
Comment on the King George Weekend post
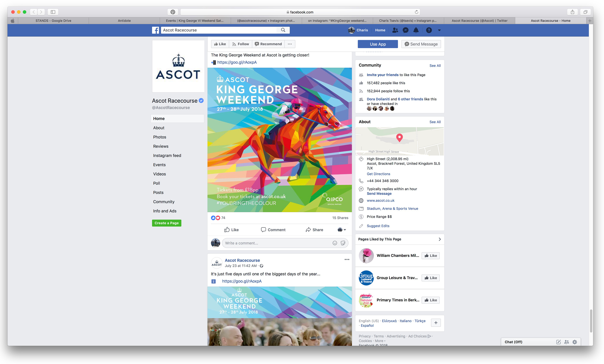[273, 230]
